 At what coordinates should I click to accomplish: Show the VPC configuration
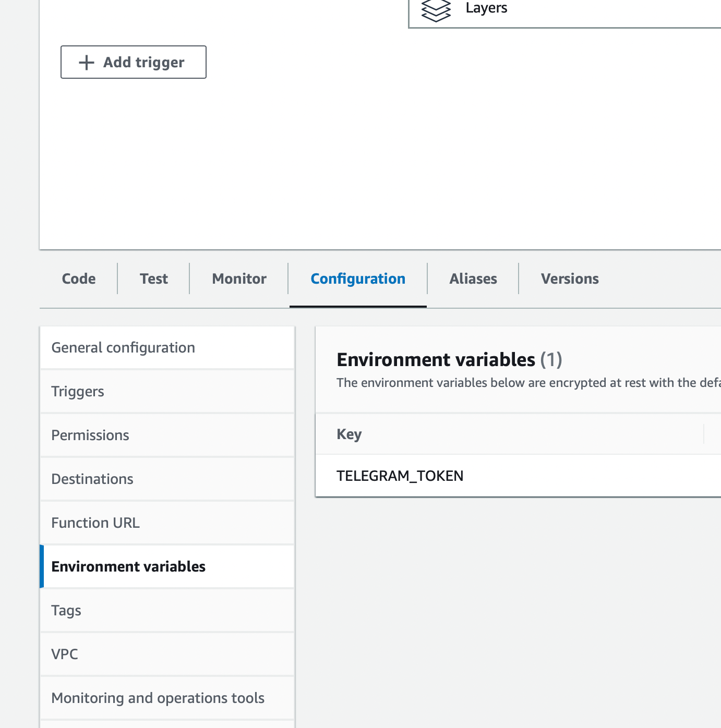pyautogui.click(x=65, y=654)
